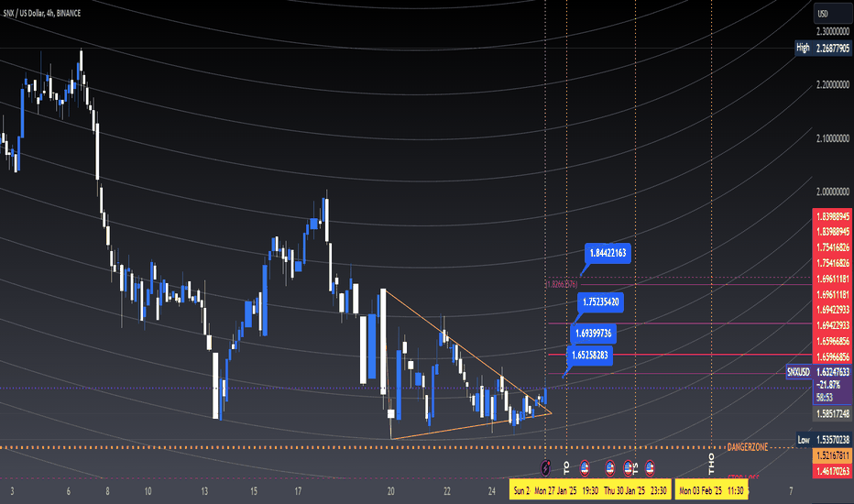Click the Thu 30 Jan '25 23:30 date label
Screen dimensions: 854x504
click(635, 490)
